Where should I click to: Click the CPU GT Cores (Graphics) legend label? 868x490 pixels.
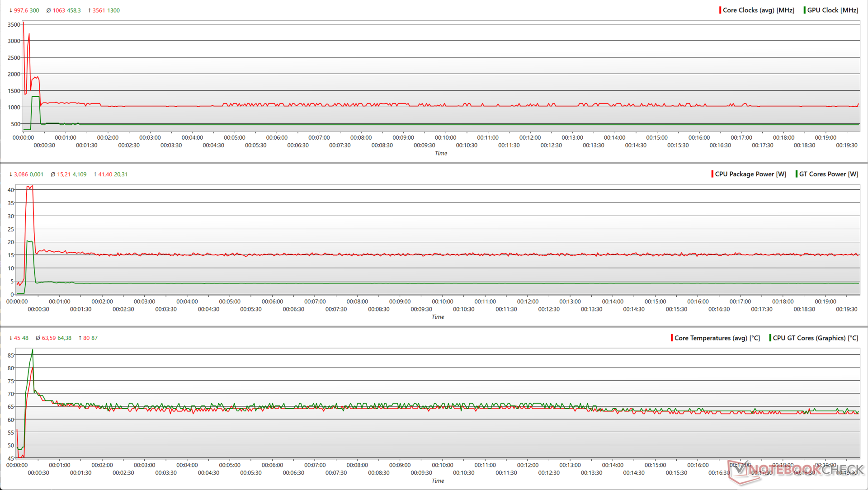[x=815, y=338]
